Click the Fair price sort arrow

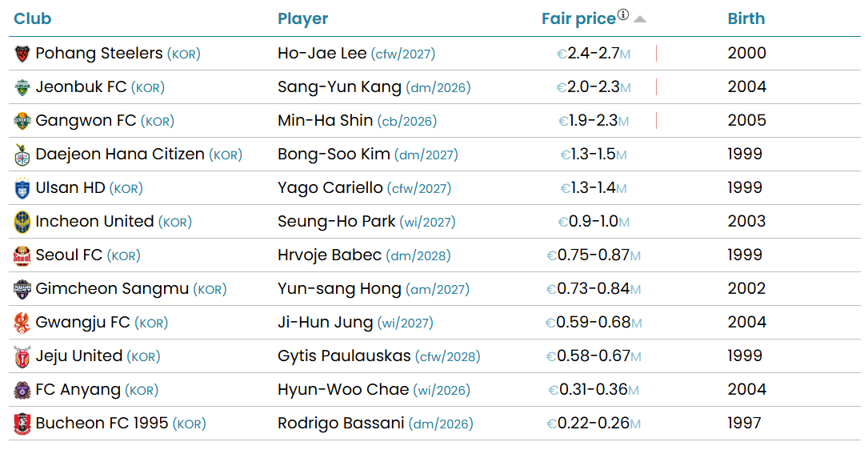(640, 20)
